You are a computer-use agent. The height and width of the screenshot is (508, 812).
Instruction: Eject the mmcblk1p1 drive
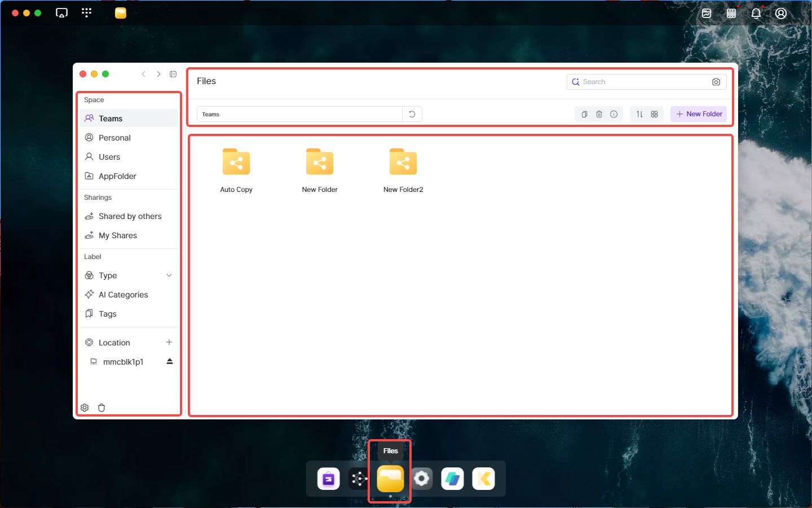click(x=170, y=361)
